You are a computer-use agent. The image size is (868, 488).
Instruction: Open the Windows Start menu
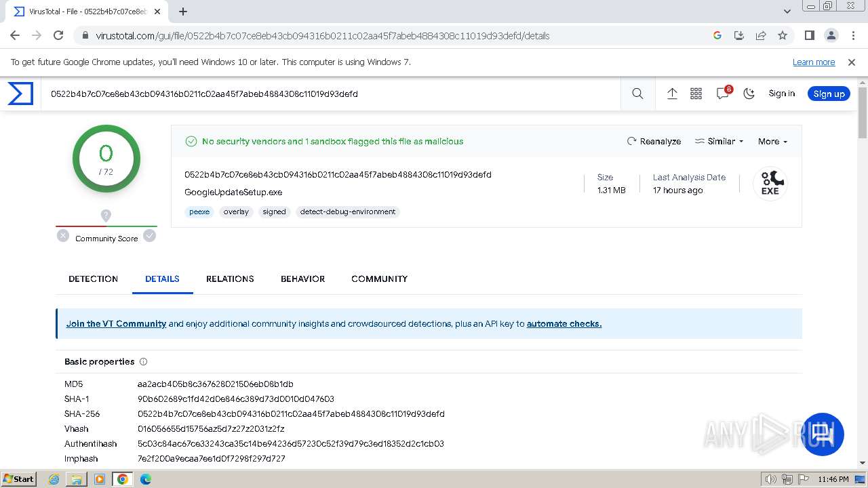pos(18,479)
